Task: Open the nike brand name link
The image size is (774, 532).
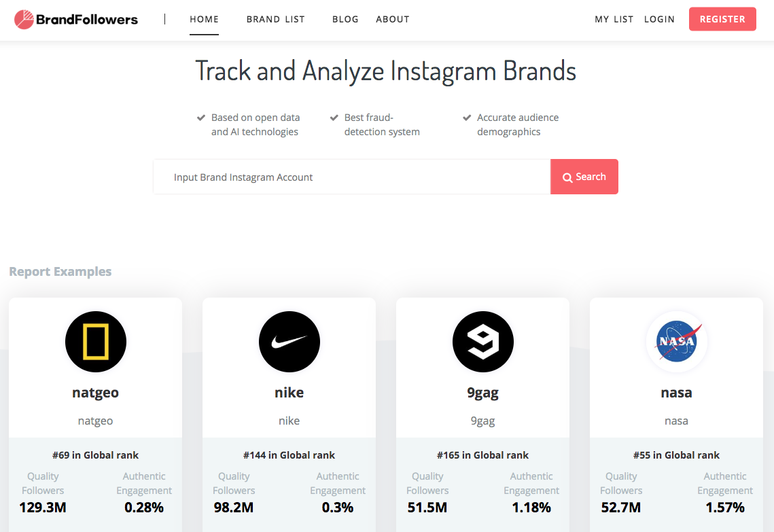Action: point(289,393)
